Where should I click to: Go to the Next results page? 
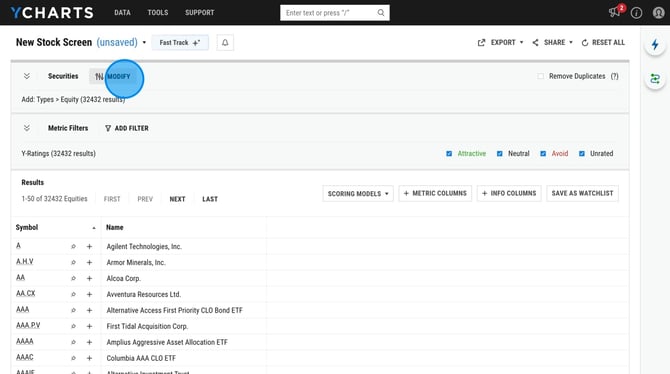point(177,199)
